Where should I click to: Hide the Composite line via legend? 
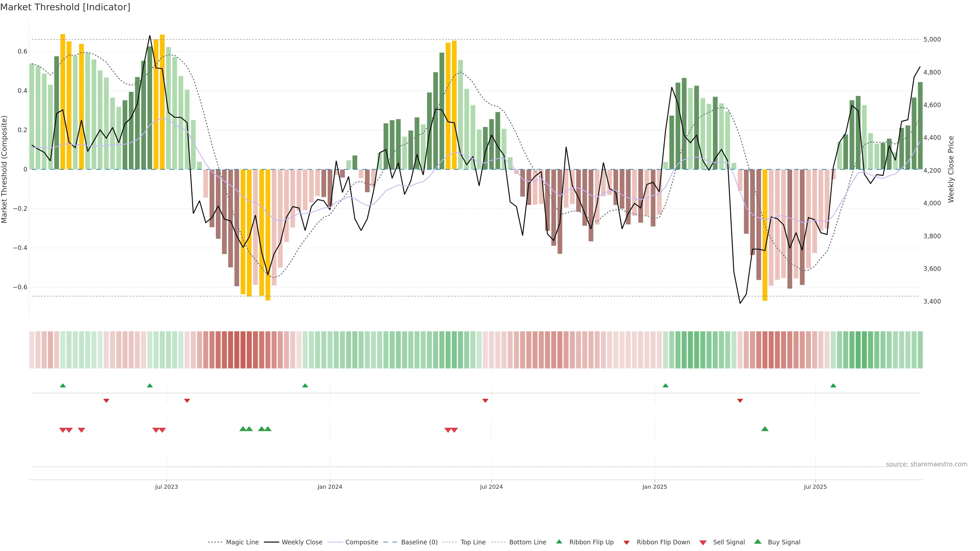tap(361, 542)
